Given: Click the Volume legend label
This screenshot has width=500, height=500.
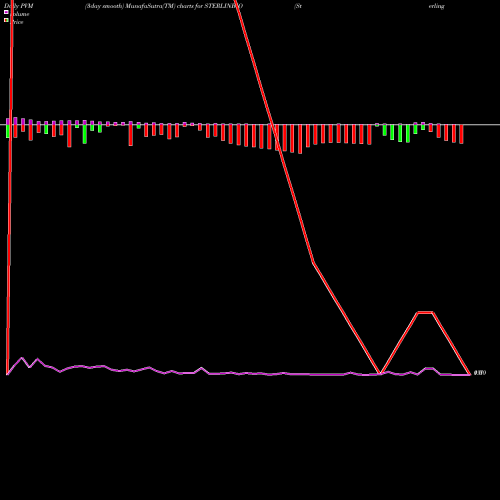Looking at the screenshot, I should point(19,14).
